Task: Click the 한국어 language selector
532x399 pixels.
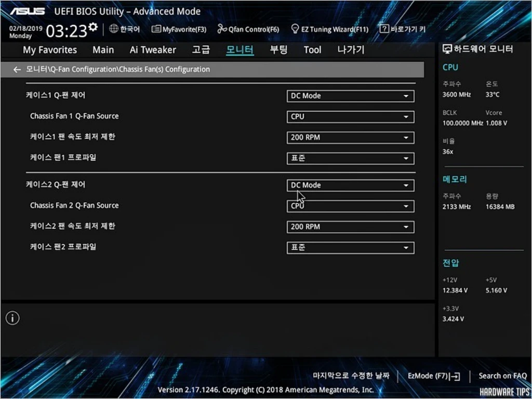Action: [129, 29]
